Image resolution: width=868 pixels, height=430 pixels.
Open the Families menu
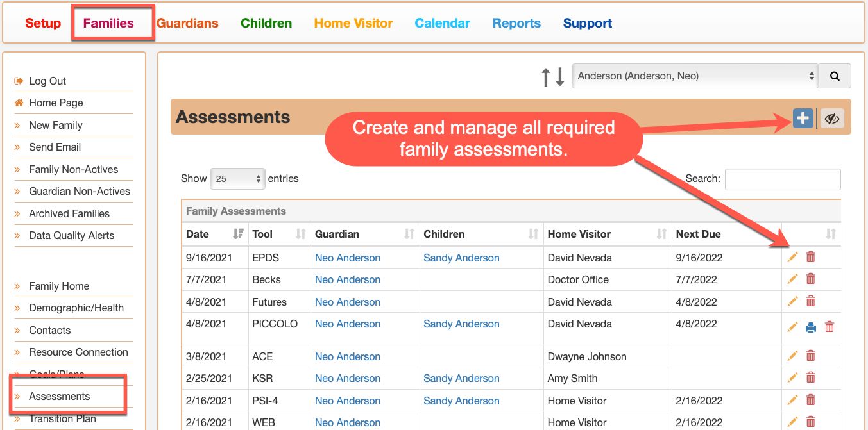[x=108, y=23]
